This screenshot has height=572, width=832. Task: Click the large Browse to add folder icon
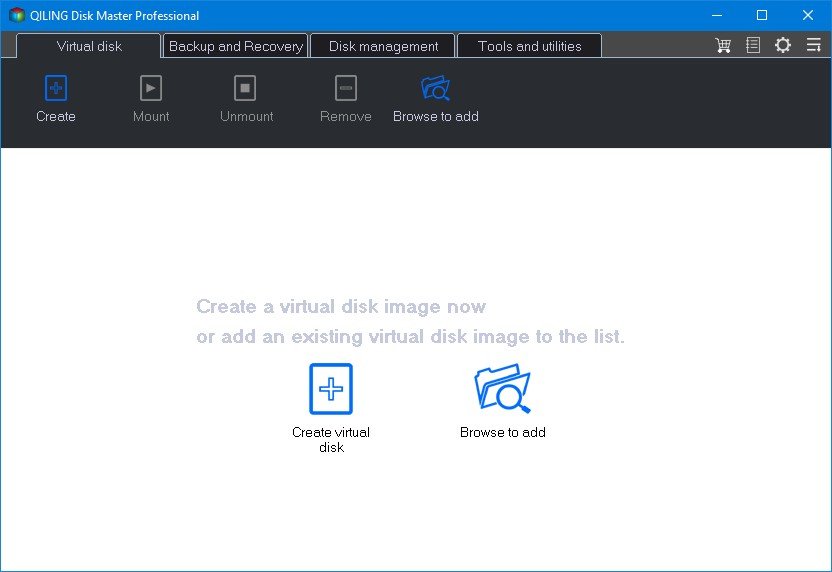point(502,388)
